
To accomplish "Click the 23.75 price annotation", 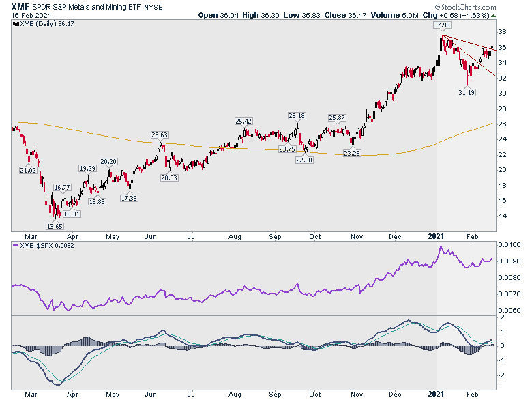I will pyautogui.click(x=287, y=149).
